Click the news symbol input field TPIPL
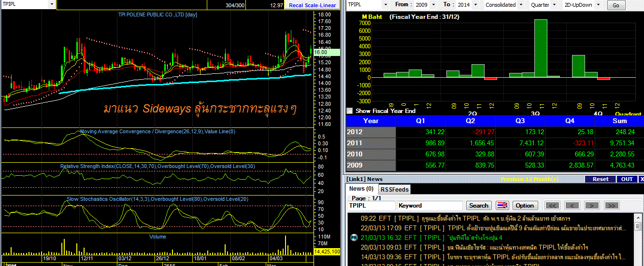The image size is (644, 266). 371,206
